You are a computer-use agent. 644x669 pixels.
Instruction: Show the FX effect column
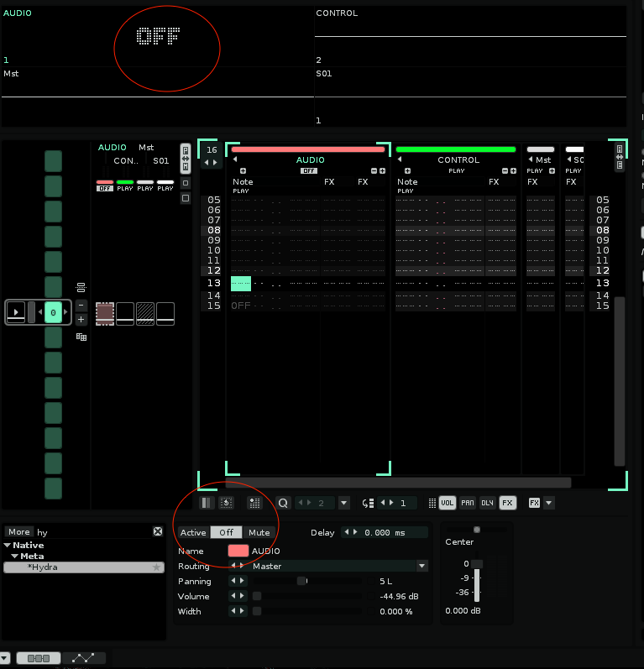[507, 503]
